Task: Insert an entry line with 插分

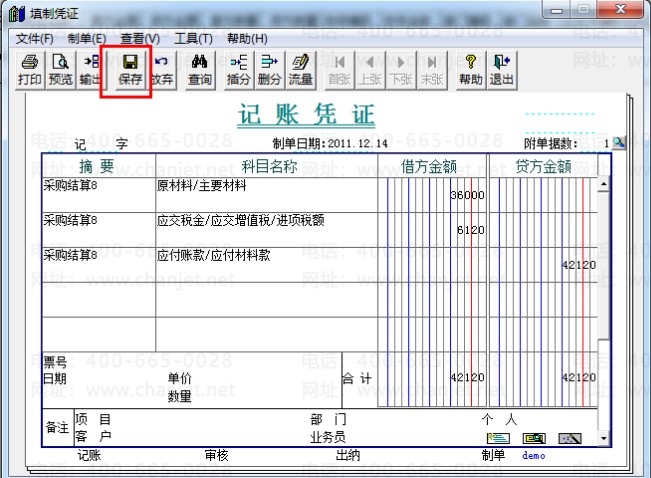Action: [238, 70]
